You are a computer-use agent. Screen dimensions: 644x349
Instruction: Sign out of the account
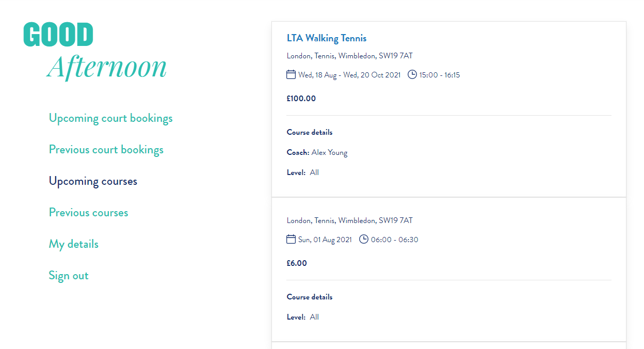pos(69,276)
